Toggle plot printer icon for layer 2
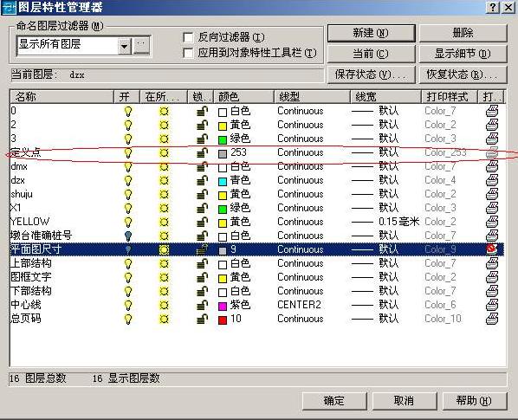This screenshot has height=420, width=518. click(492, 126)
